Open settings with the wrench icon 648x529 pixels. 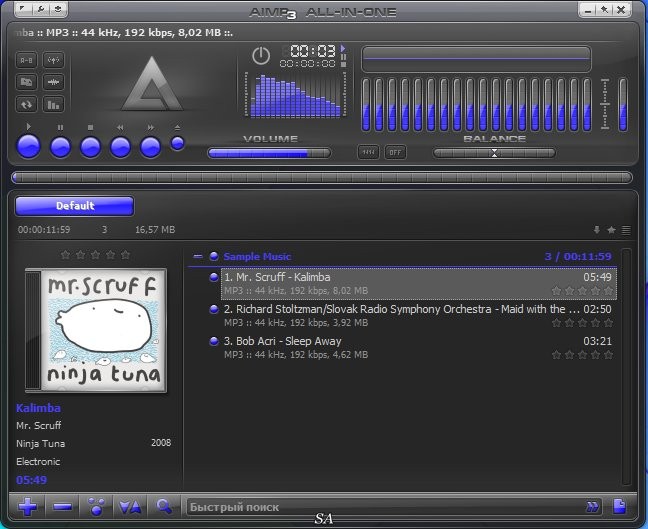tap(41, 9)
